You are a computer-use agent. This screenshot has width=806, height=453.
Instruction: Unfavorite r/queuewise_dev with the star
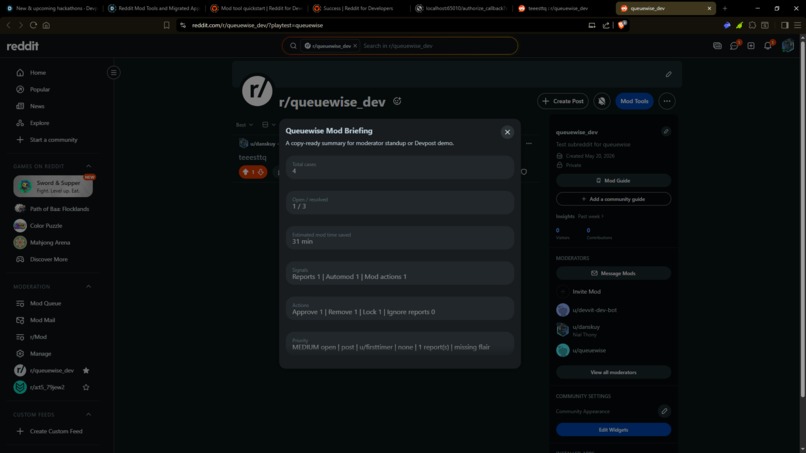coord(86,370)
